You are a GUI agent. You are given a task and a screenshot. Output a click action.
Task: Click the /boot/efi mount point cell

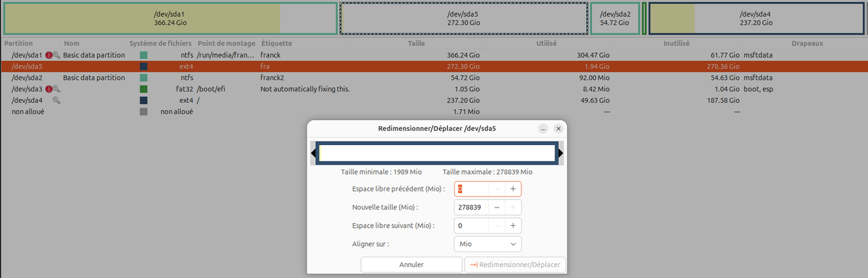point(212,89)
